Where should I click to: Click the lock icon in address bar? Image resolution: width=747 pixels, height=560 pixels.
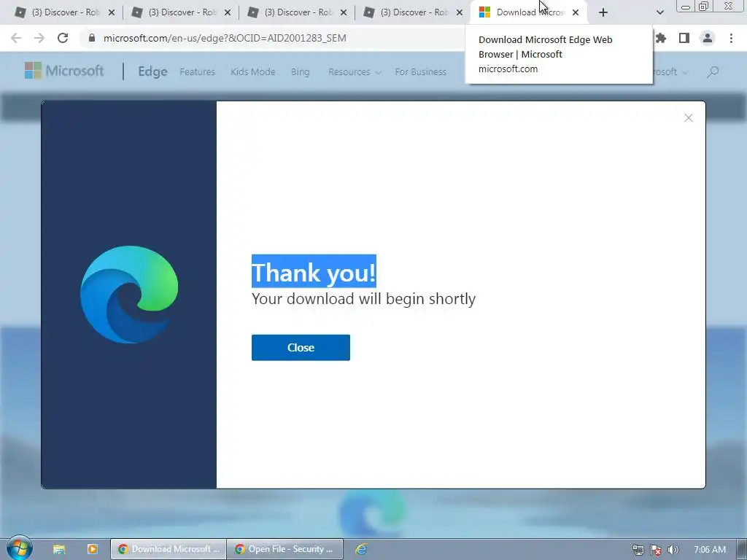(x=92, y=38)
